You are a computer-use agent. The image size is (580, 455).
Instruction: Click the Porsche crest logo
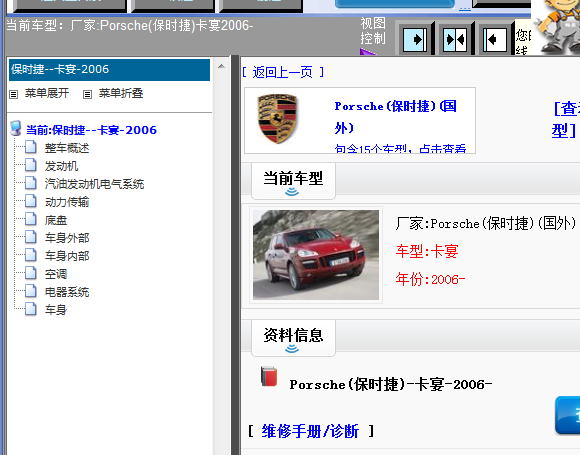[278, 118]
